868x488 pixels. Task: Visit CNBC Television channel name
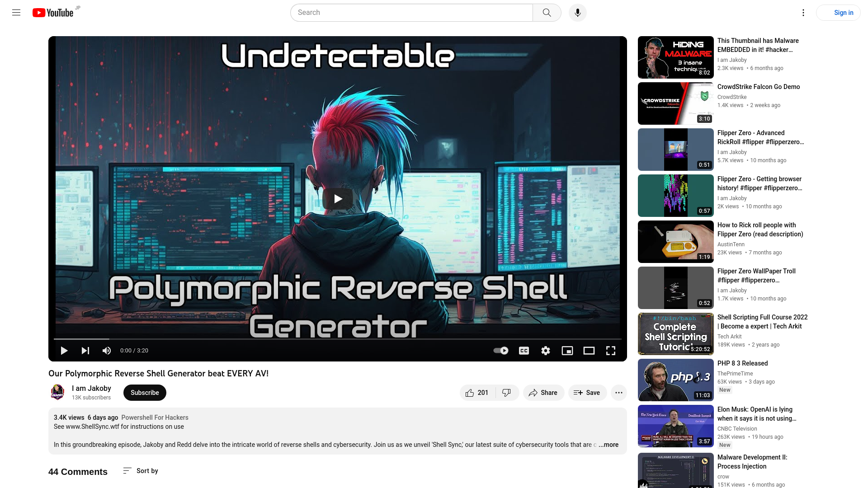737,429
